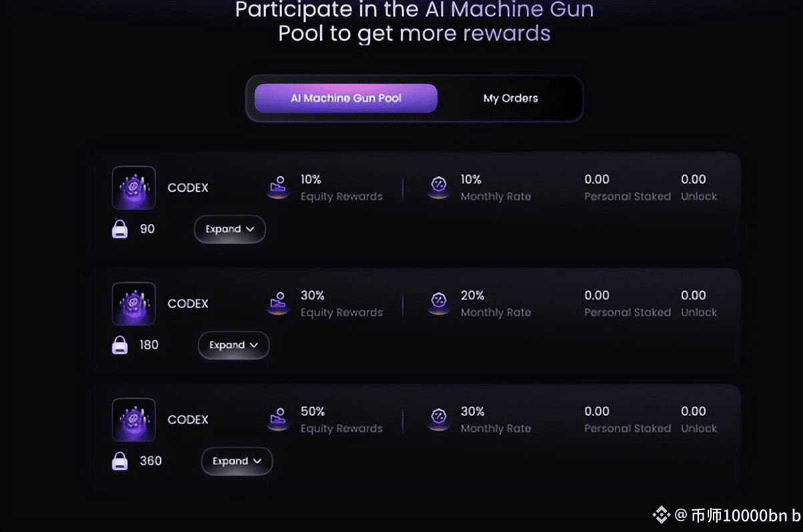Select the AI Machine Gun Pool tab
The image size is (803, 532).
click(345, 99)
